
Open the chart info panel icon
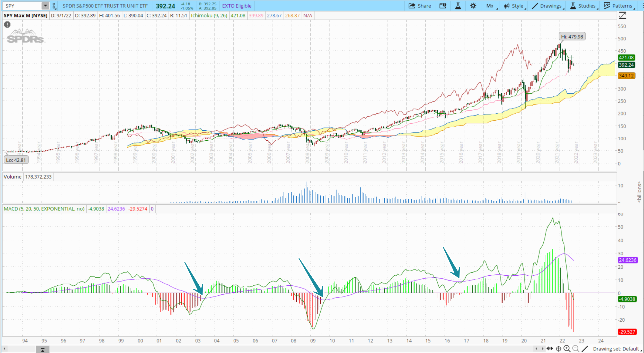(443, 6)
